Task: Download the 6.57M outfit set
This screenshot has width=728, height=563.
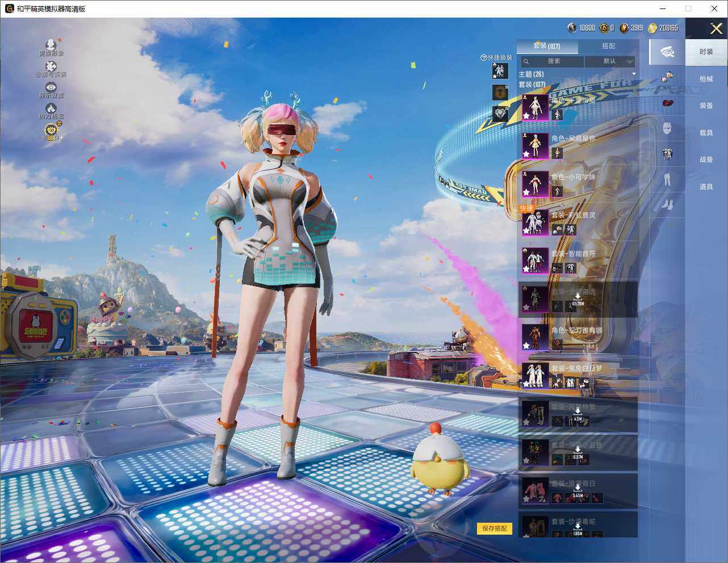Action: [x=578, y=452]
